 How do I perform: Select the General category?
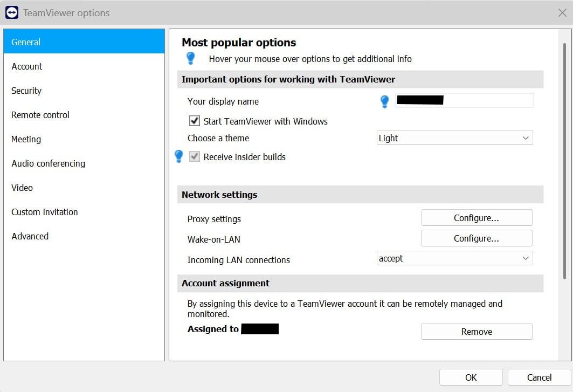pos(84,42)
